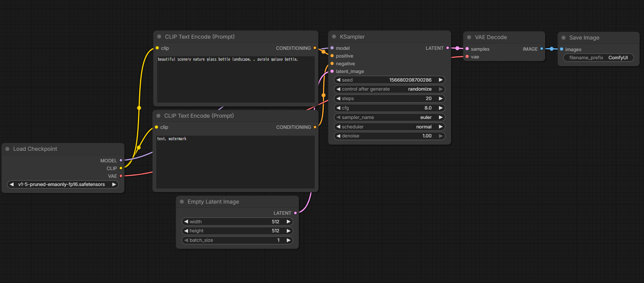Decrease batch_size with the left arrow
This screenshot has height=283, width=644.
click(x=186, y=240)
